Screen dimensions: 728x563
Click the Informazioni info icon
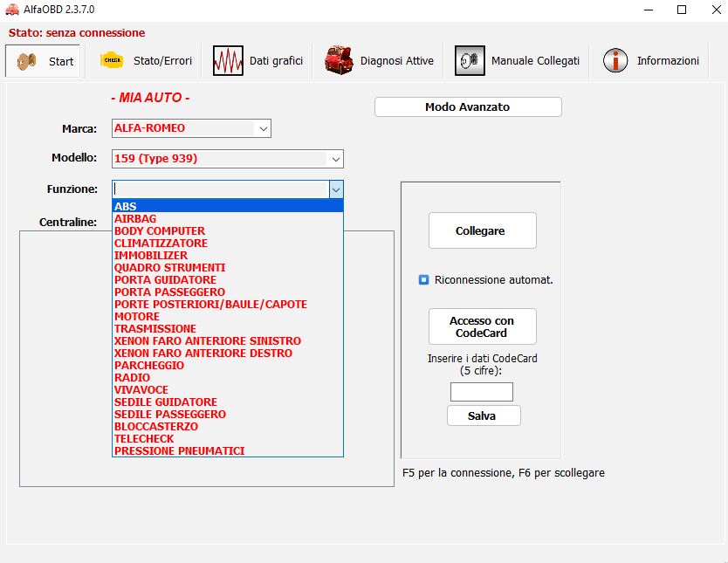coord(615,60)
